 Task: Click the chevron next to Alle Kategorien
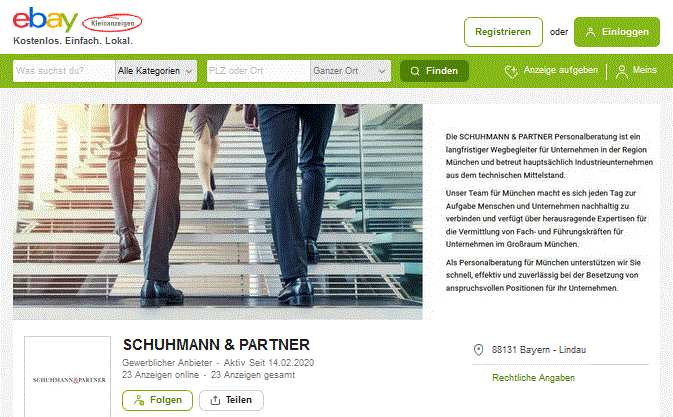[x=189, y=71]
